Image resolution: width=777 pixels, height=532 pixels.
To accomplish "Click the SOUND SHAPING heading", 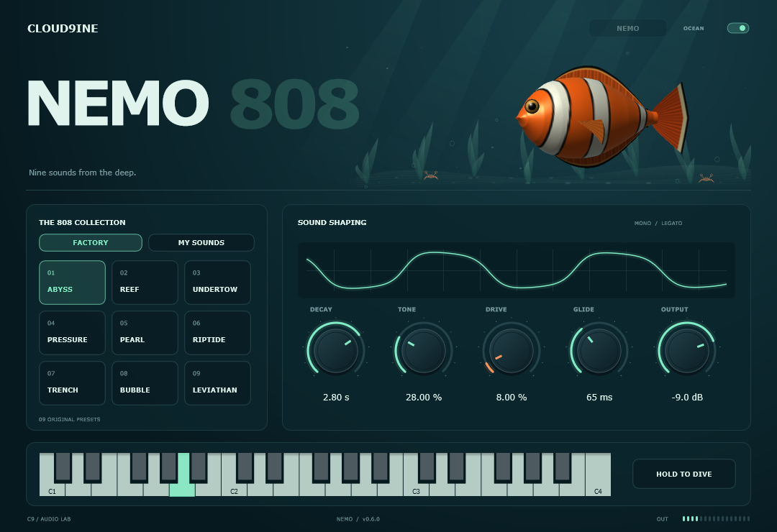I will pos(332,222).
